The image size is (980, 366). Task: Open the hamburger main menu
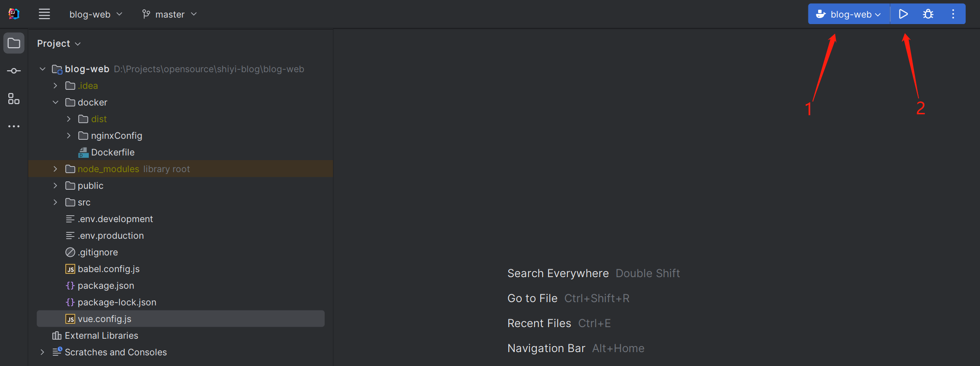[x=44, y=14]
